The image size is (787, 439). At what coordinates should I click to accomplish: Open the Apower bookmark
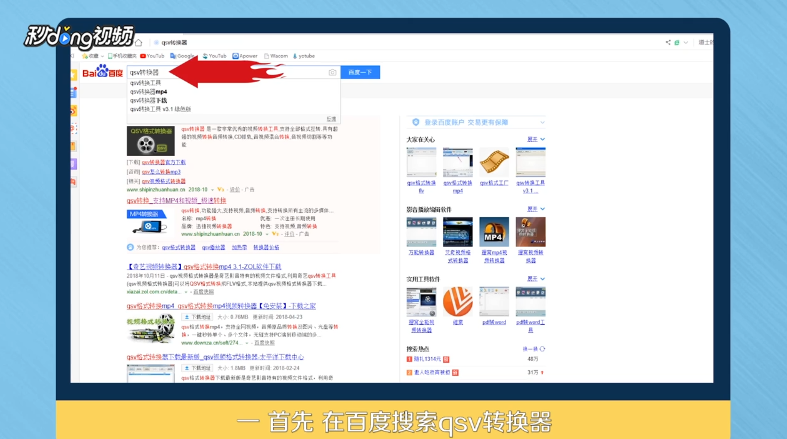coord(245,56)
